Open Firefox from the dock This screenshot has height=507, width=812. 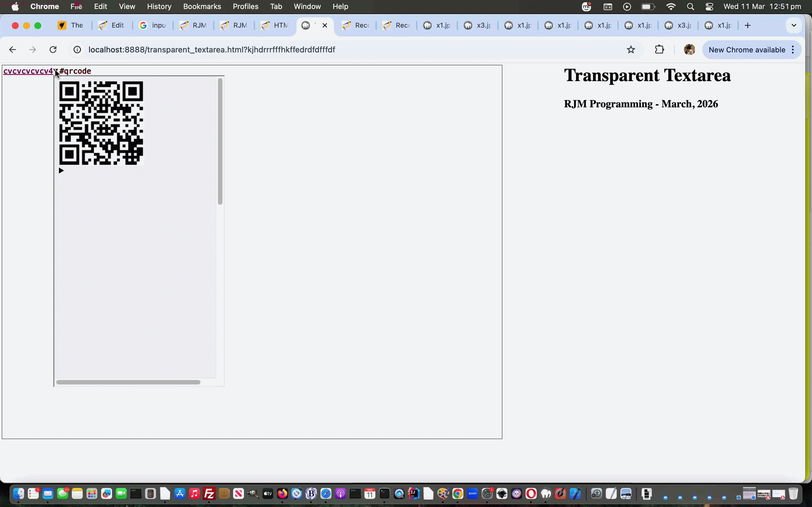click(282, 493)
